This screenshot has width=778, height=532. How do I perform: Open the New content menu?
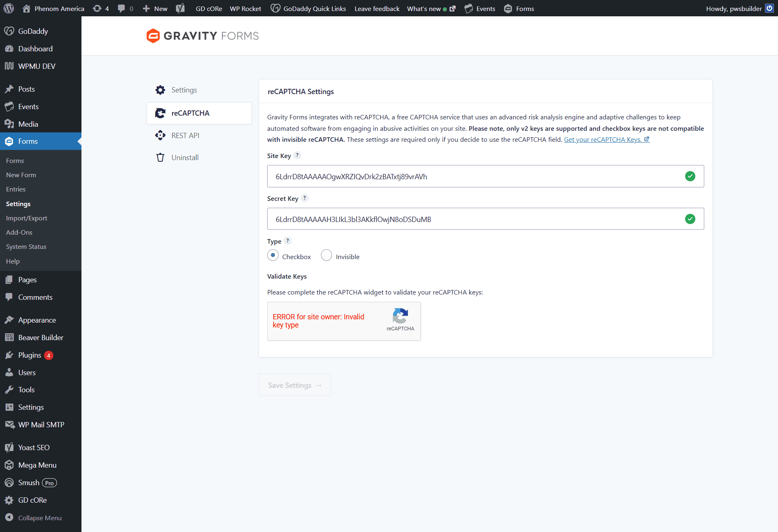(x=155, y=9)
